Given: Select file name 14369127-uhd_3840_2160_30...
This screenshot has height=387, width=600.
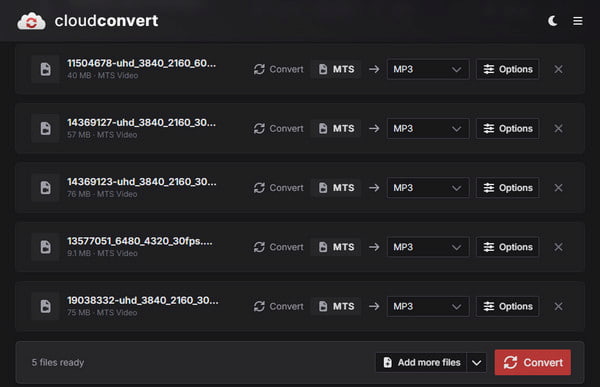Looking at the screenshot, I should click(142, 122).
